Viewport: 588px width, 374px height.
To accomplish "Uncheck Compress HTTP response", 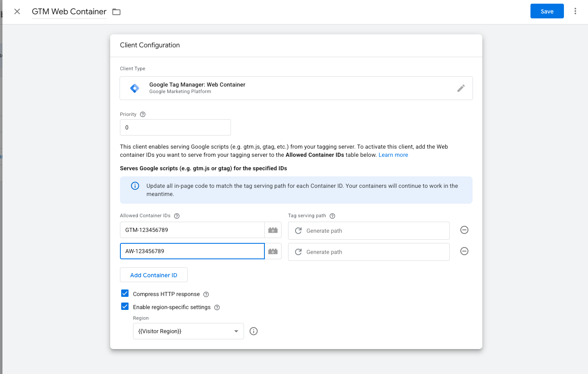I will coord(125,294).
